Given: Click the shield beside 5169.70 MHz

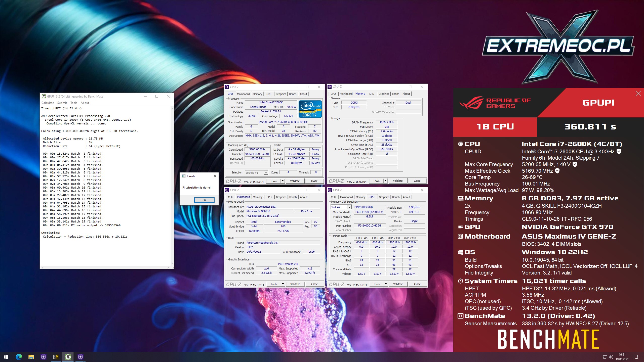Looking at the screenshot, I should (557, 171).
